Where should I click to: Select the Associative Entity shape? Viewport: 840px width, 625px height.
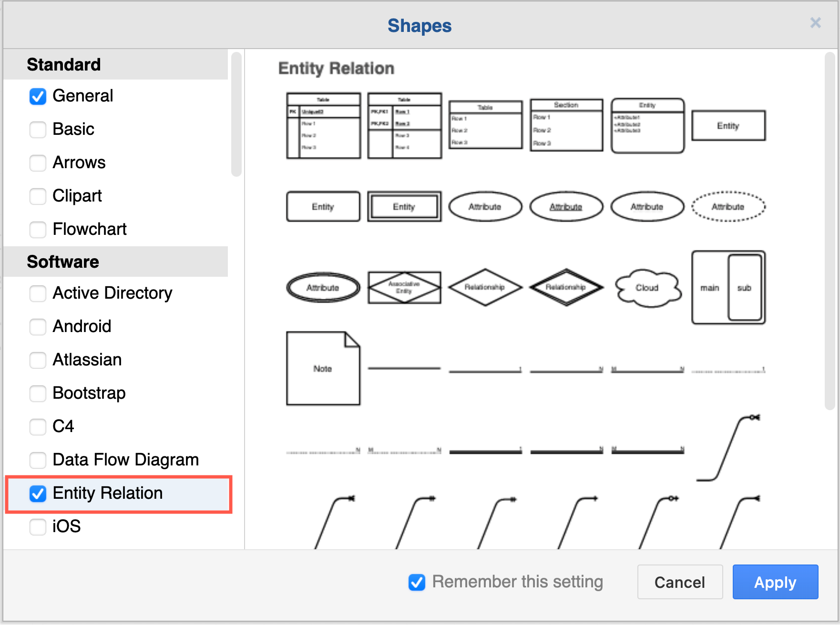[x=404, y=287]
